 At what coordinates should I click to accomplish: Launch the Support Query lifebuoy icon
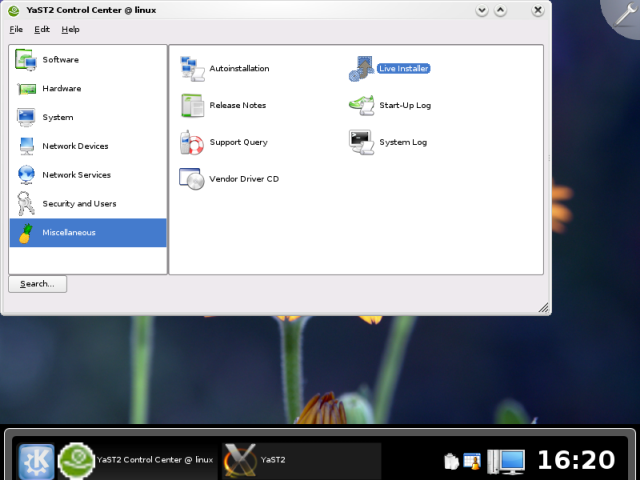click(x=192, y=142)
